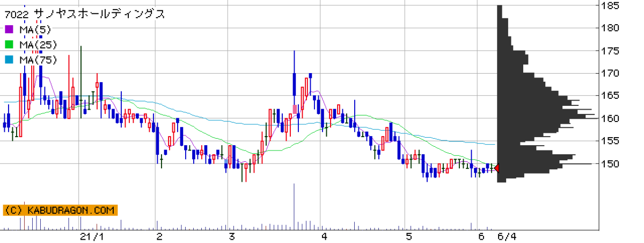Click the longest volume-profile bar near 160

(547, 118)
